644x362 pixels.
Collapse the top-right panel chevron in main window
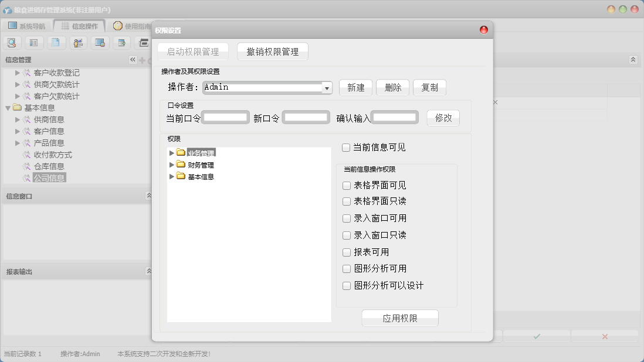click(633, 60)
